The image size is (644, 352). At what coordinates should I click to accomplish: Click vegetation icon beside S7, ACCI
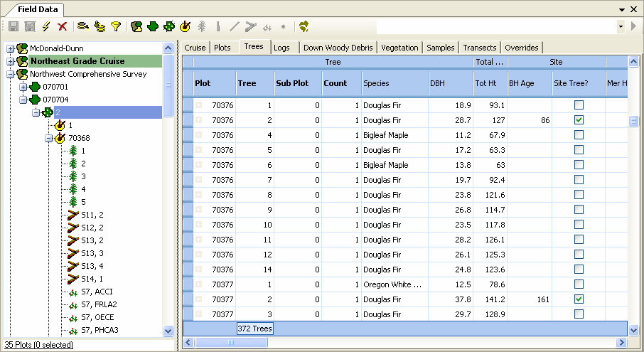[73, 292]
